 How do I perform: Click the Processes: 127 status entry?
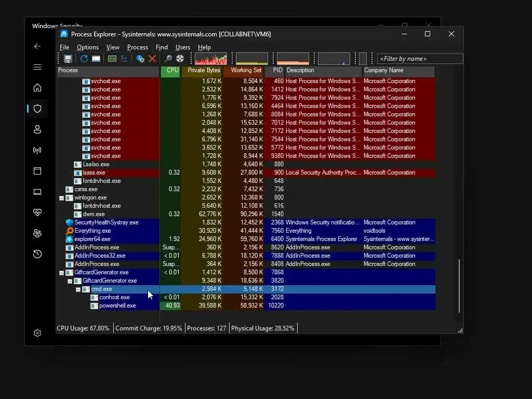point(207,328)
